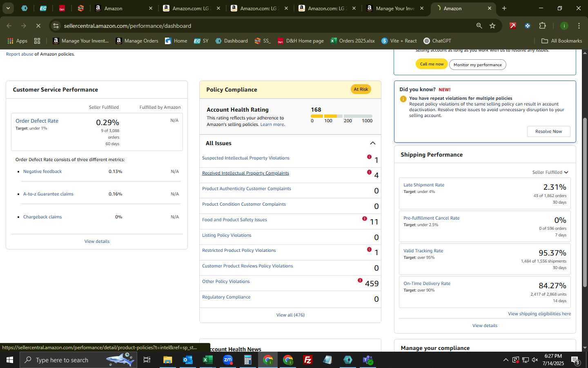Open On-Time Delivery Rate link
Viewport: 588px width, 368px height.
(x=427, y=284)
